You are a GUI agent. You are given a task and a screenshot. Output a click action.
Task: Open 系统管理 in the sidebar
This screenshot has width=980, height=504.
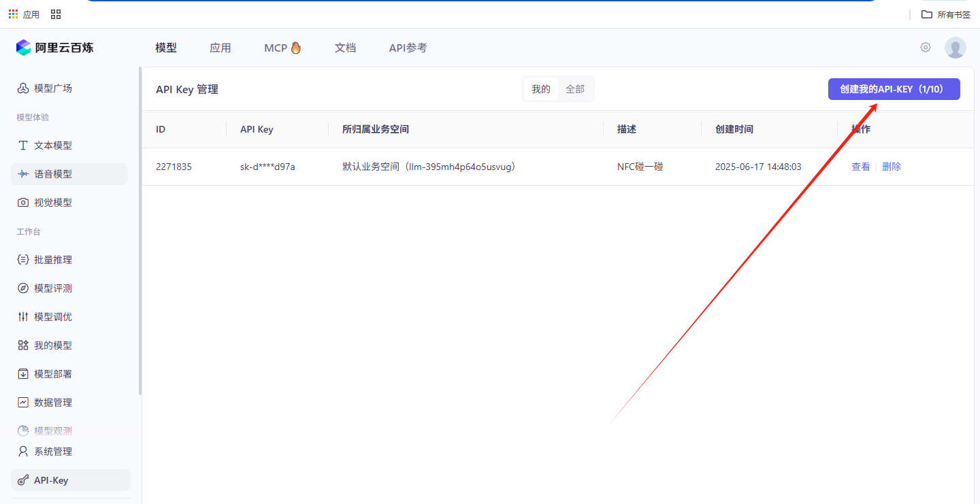[x=69, y=452]
